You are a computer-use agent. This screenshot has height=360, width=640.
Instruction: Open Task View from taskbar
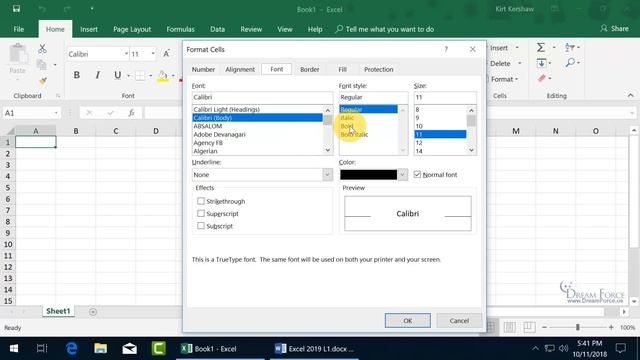click(42, 349)
